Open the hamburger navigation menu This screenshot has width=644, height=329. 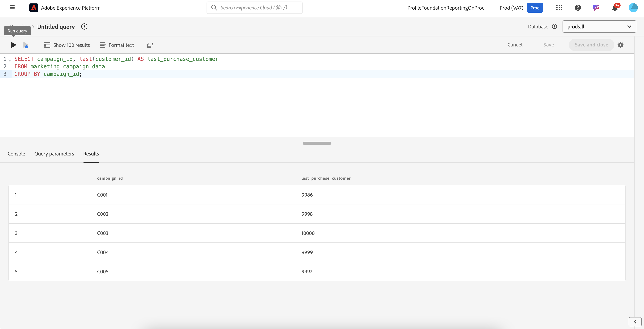[12, 7]
